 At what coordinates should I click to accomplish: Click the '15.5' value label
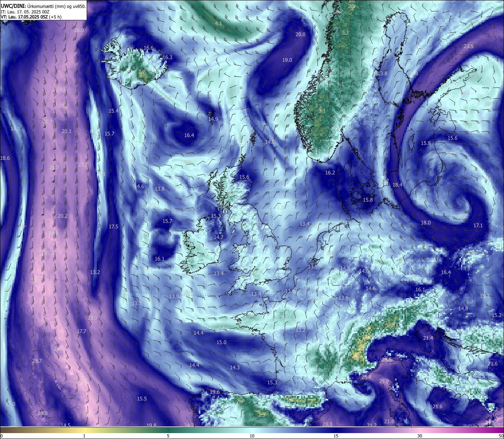point(142,399)
